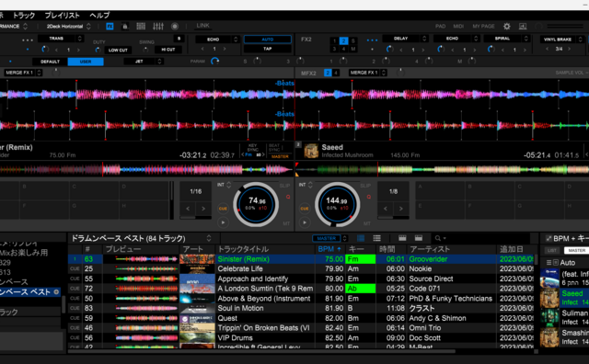Open ヘルプ menu

(x=99, y=16)
